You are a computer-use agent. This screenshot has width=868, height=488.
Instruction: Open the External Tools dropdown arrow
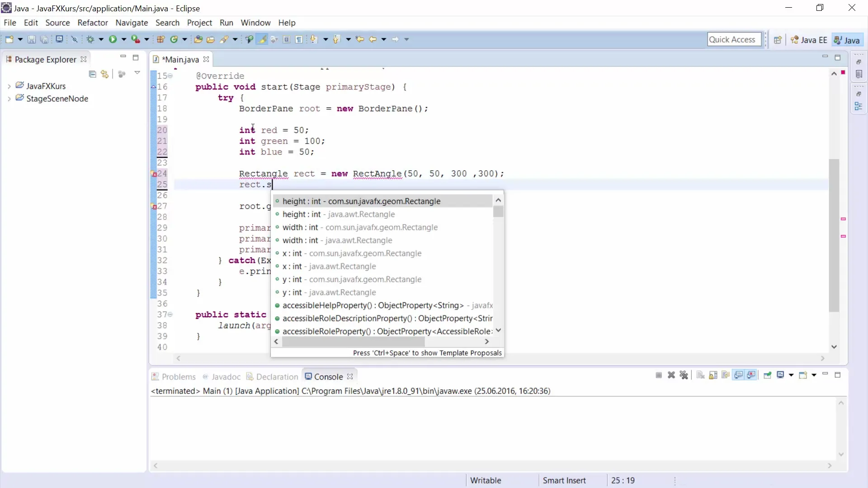pos(146,40)
